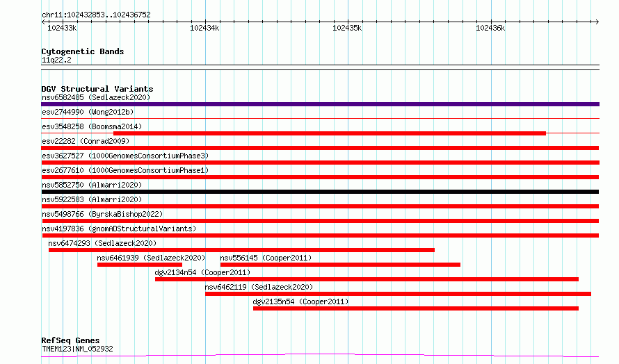Screen dimensions: 619x364
Task: Select the red nsv5498766 variant bar
Action: (320, 221)
